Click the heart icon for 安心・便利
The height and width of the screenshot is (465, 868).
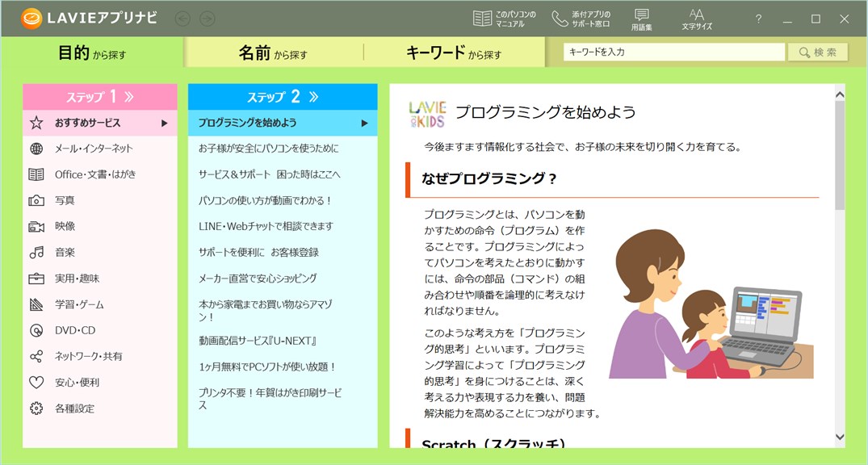[x=36, y=383]
